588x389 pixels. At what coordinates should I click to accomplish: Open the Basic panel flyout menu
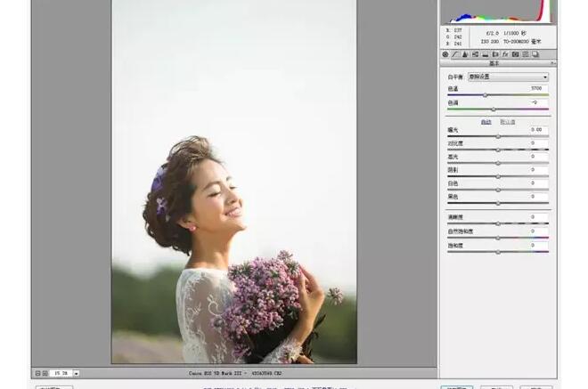552,64
